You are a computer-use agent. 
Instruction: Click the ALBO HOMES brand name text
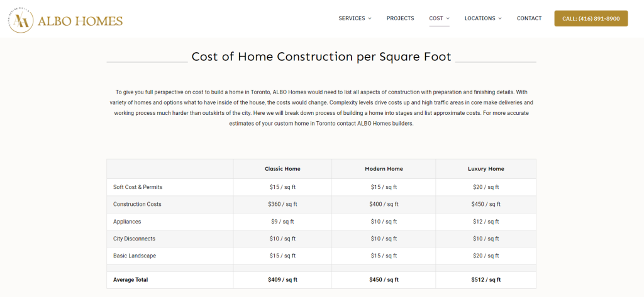(x=80, y=21)
